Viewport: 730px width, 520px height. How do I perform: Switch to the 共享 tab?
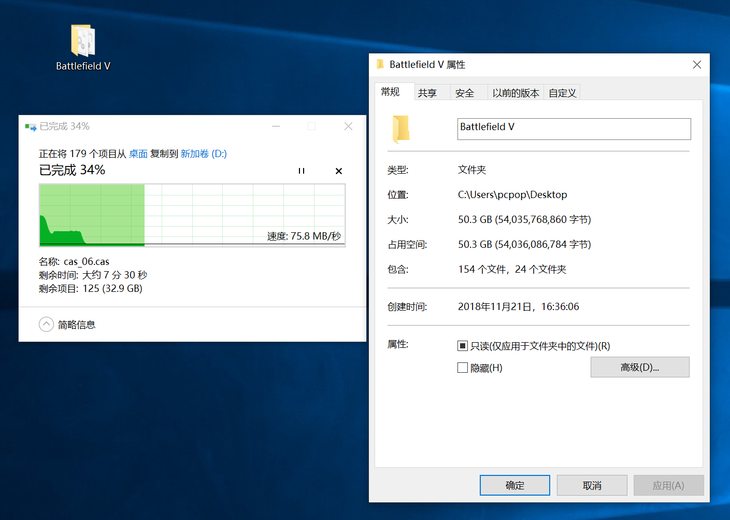pos(427,93)
